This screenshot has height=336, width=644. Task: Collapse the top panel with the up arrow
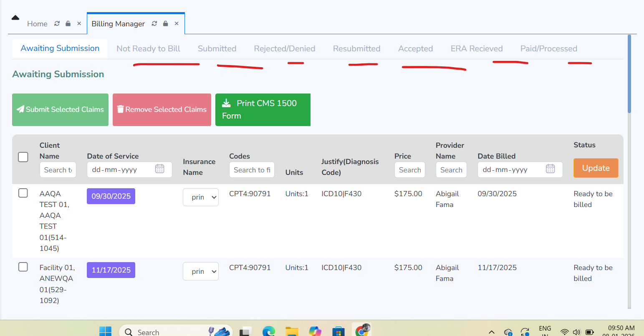15,18
